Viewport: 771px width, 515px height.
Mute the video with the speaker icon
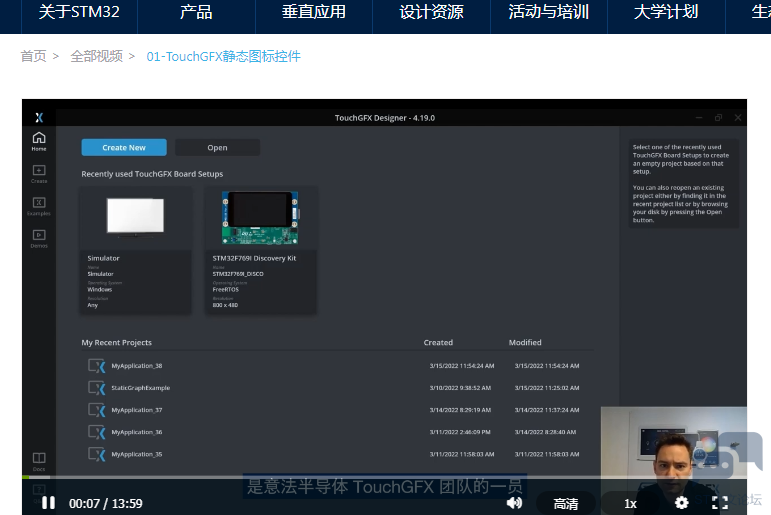[x=514, y=503]
